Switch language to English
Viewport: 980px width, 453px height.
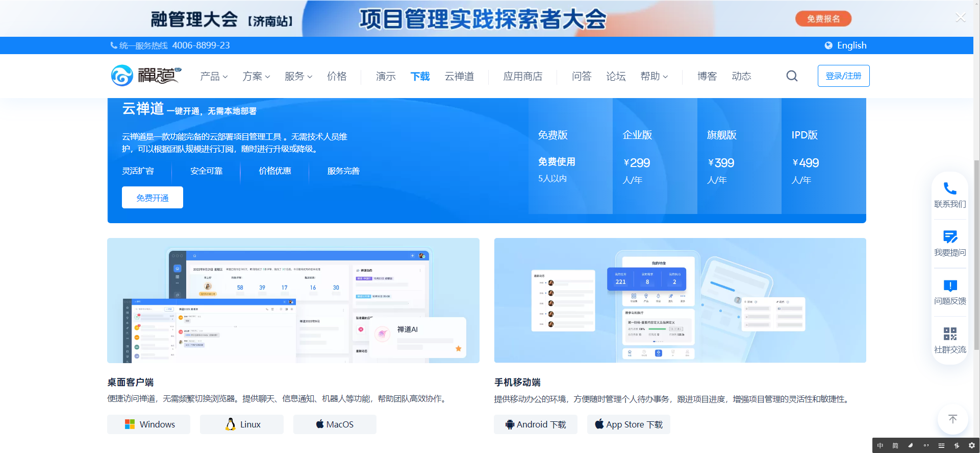pos(851,45)
